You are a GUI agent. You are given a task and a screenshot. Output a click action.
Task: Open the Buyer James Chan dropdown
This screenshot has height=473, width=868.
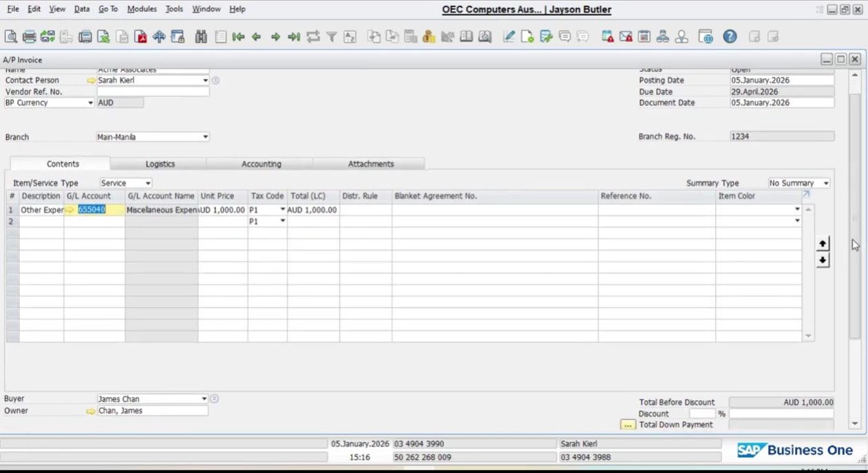tap(204, 399)
